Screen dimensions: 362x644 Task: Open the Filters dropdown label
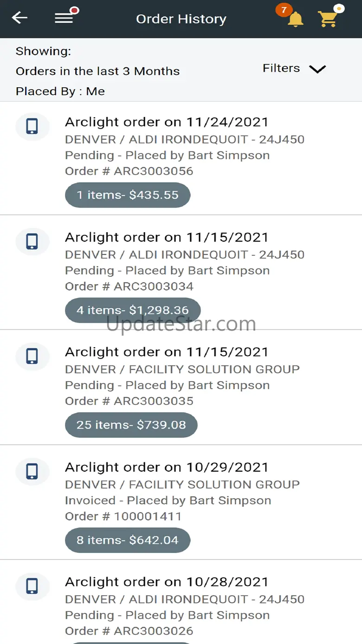click(281, 68)
